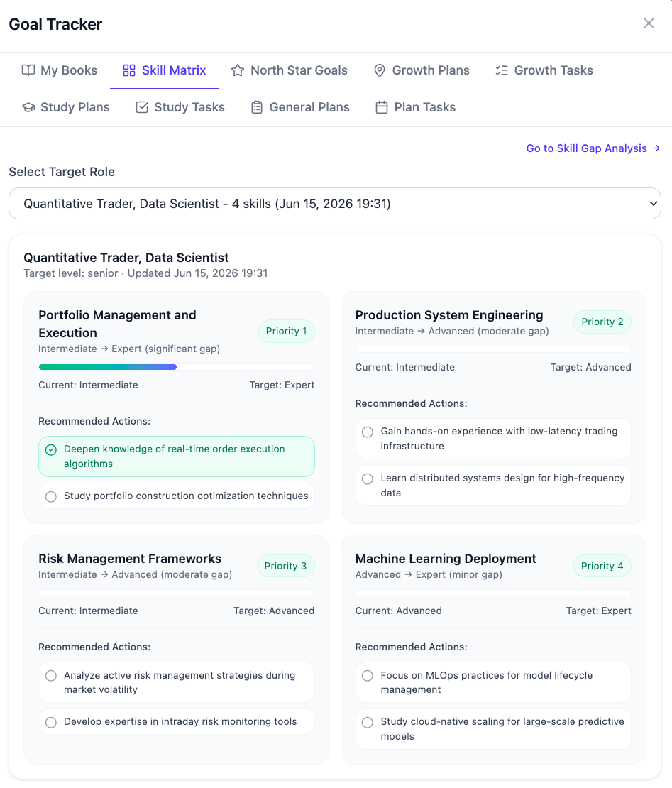
Task: Click the checklist icon for Growth Tasks
Action: [501, 70]
